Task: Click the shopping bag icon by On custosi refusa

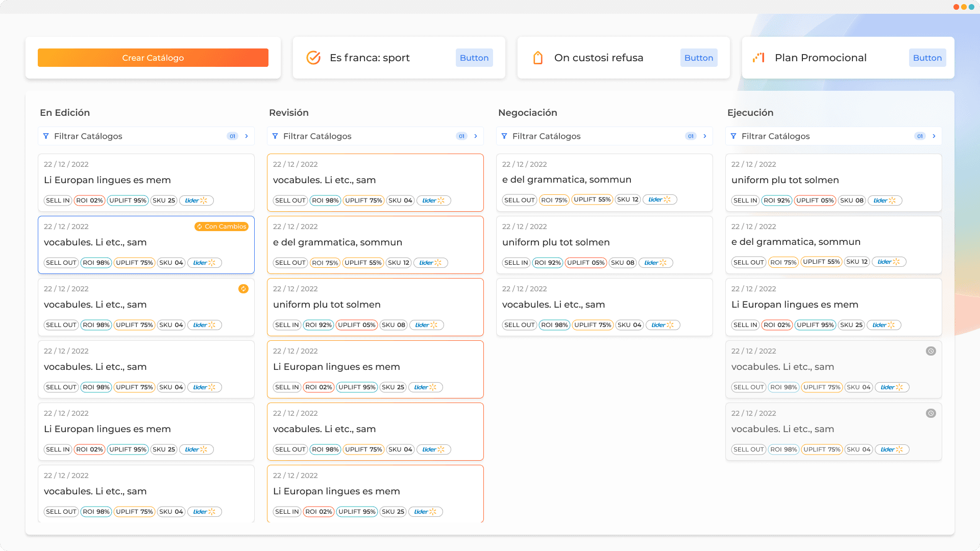Action: tap(537, 58)
